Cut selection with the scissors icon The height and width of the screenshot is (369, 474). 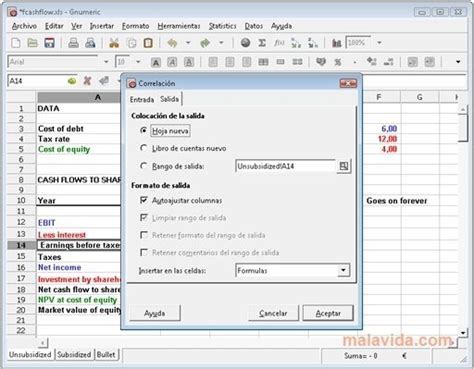[x=114, y=43]
